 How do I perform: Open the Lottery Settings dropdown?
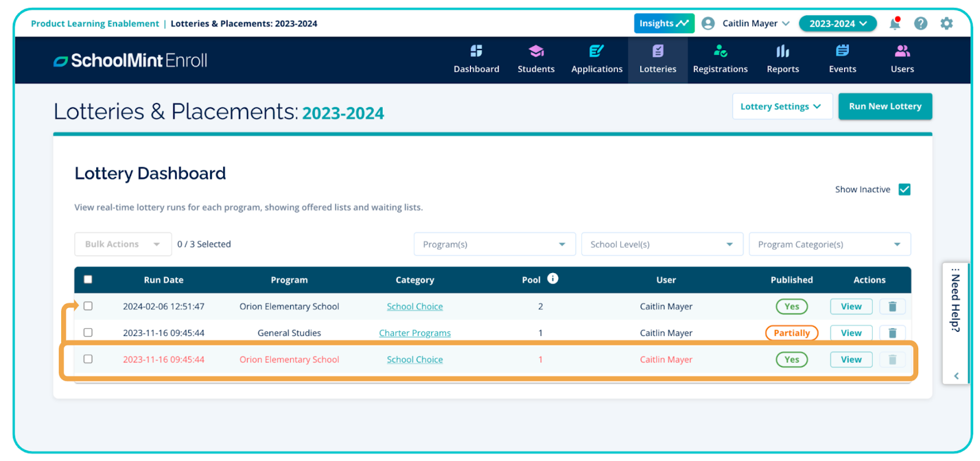point(782,107)
